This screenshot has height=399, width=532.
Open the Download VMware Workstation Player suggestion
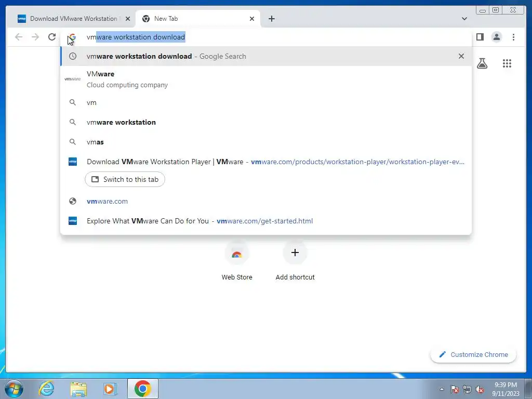[x=266, y=162]
